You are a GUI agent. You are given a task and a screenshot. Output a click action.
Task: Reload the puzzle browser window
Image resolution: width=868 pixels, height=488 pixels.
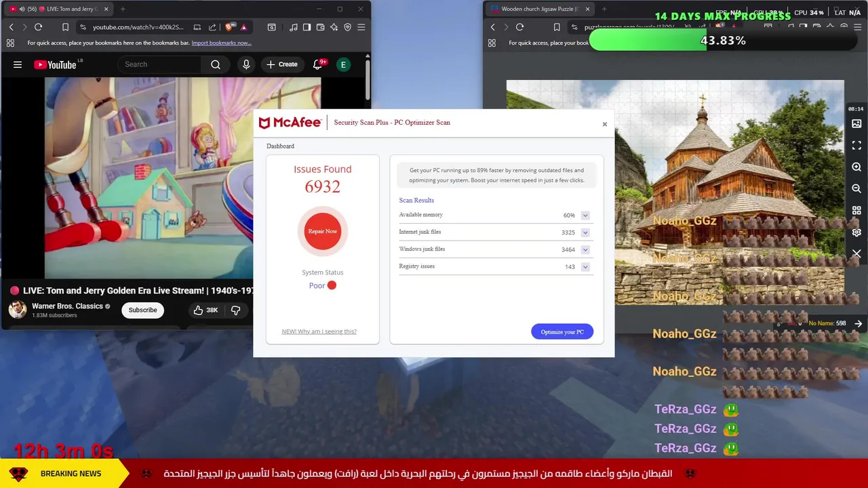519,27
